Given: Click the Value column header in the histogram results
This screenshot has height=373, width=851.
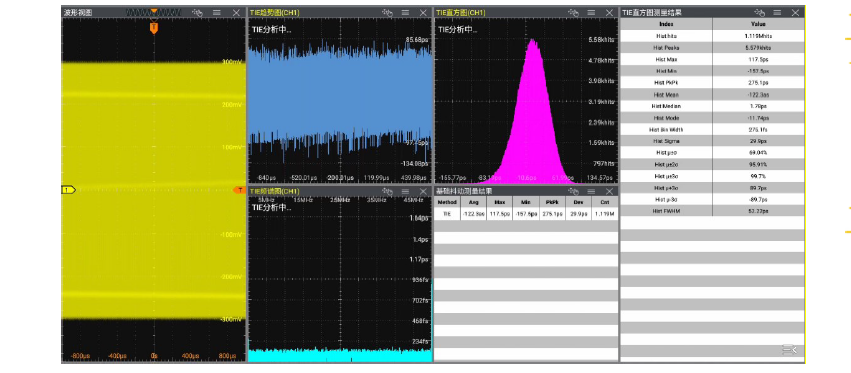Looking at the screenshot, I should pyautogui.click(x=758, y=24).
